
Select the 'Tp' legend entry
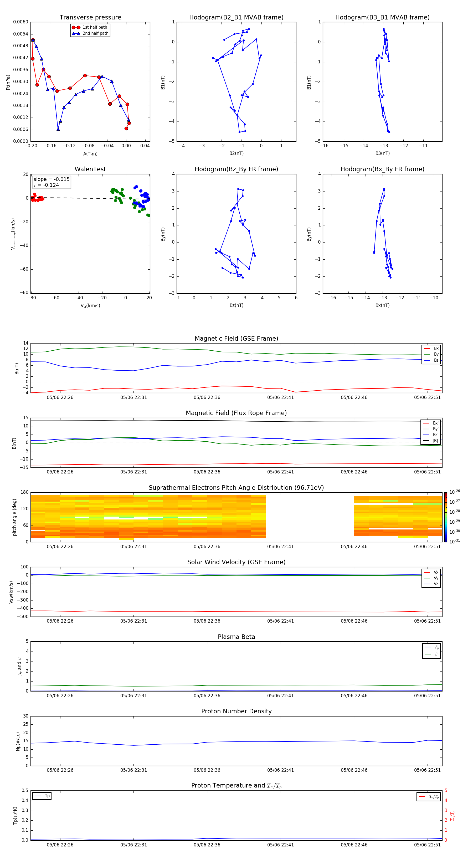(42, 796)
